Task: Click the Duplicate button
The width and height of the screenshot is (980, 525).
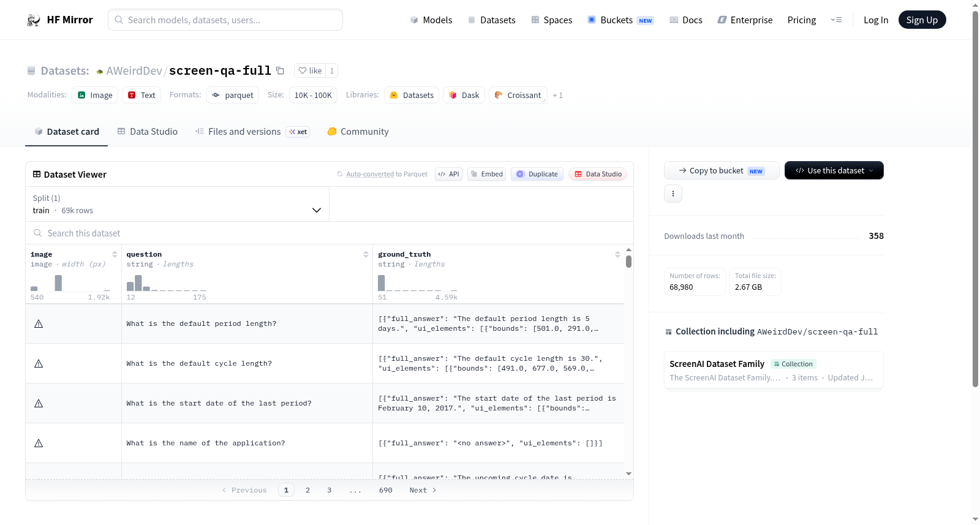Action: (537, 174)
